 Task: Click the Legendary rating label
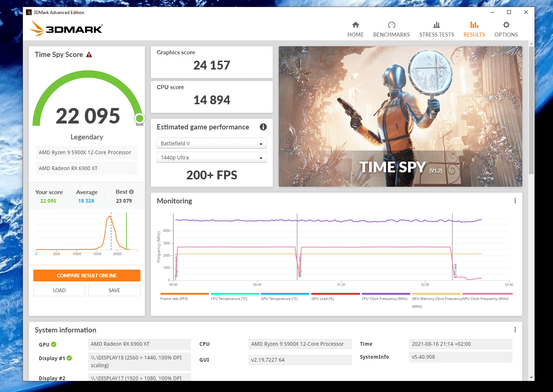click(87, 137)
